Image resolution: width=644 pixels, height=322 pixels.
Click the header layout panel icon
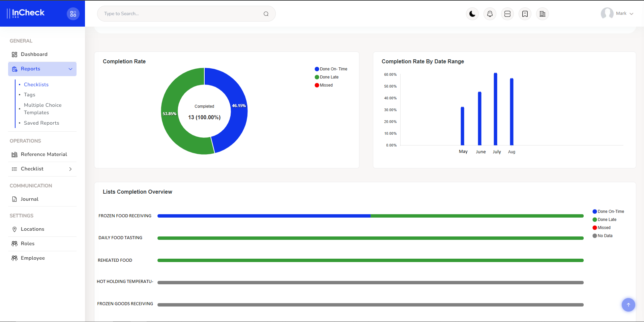507,14
